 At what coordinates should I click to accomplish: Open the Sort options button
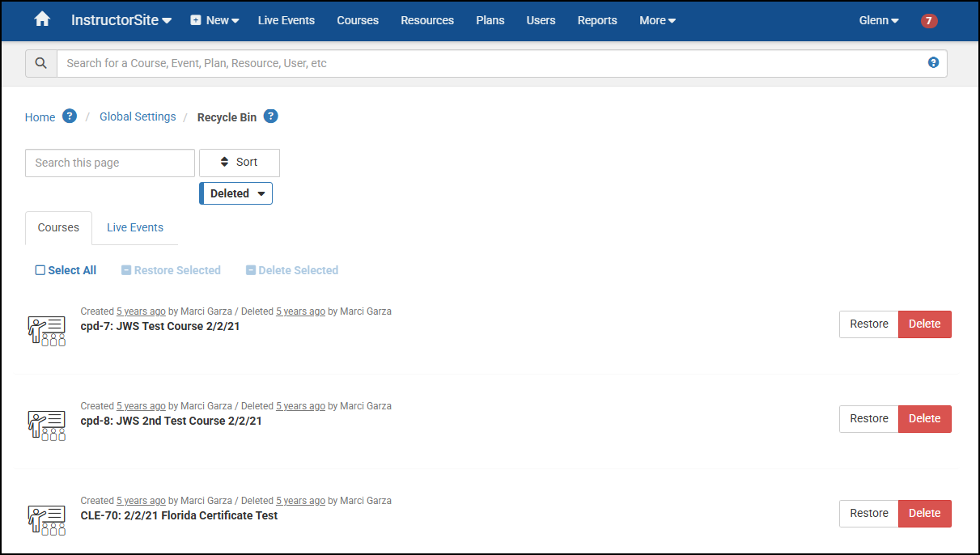tap(240, 163)
